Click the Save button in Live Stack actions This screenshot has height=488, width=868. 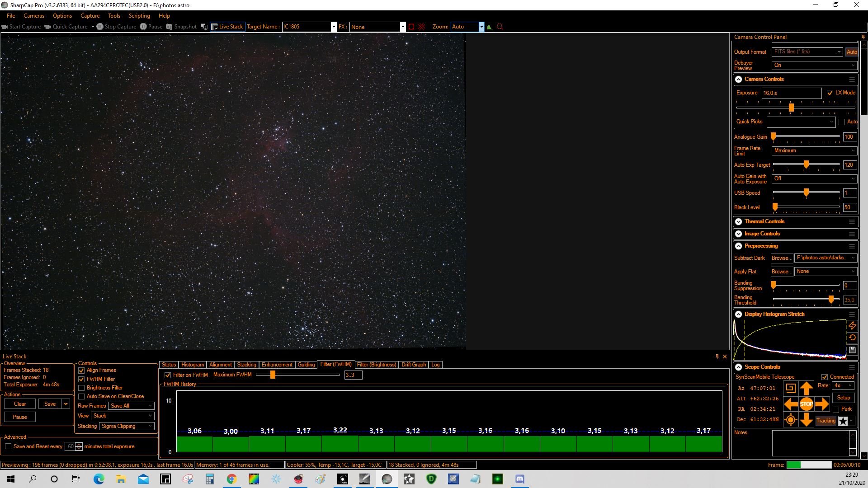[x=50, y=404]
